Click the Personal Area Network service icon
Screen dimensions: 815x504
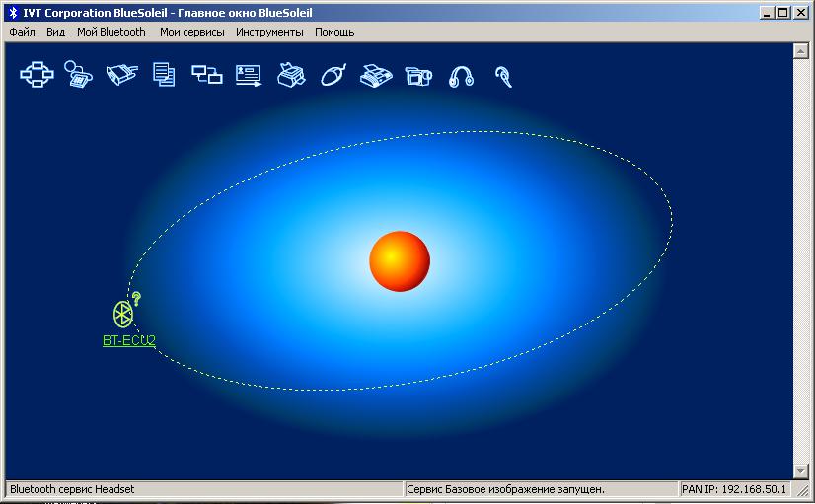pyautogui.click(x=36, y=75)
